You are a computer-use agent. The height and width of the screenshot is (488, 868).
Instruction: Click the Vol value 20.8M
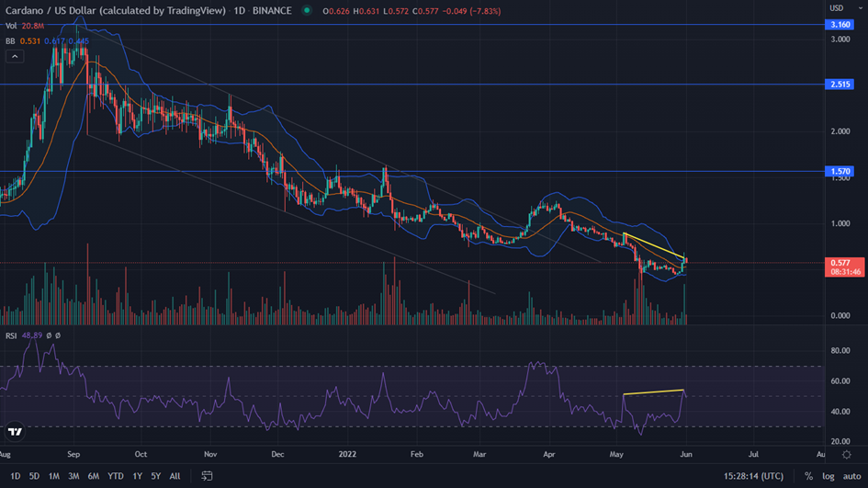[x=33, y=26]
